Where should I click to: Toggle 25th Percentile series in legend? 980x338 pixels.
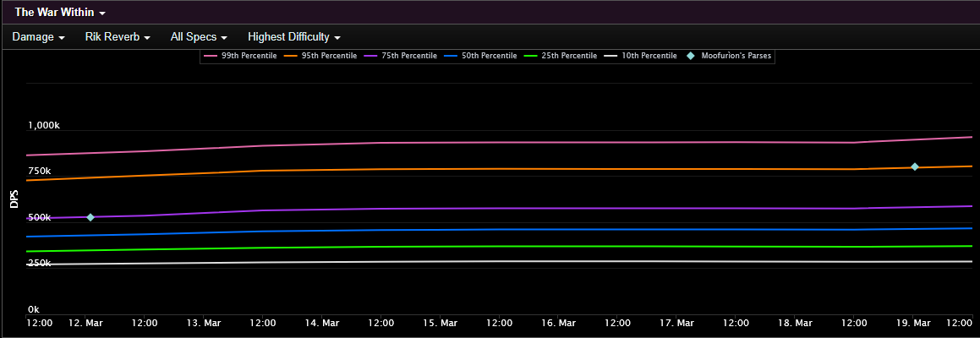click(x=560, y=56)
